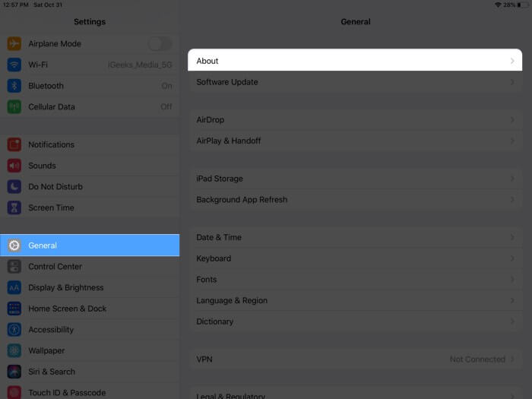Open Do Not Disturb settings
The height and width of the screenshot is (399, 532).
90,187
